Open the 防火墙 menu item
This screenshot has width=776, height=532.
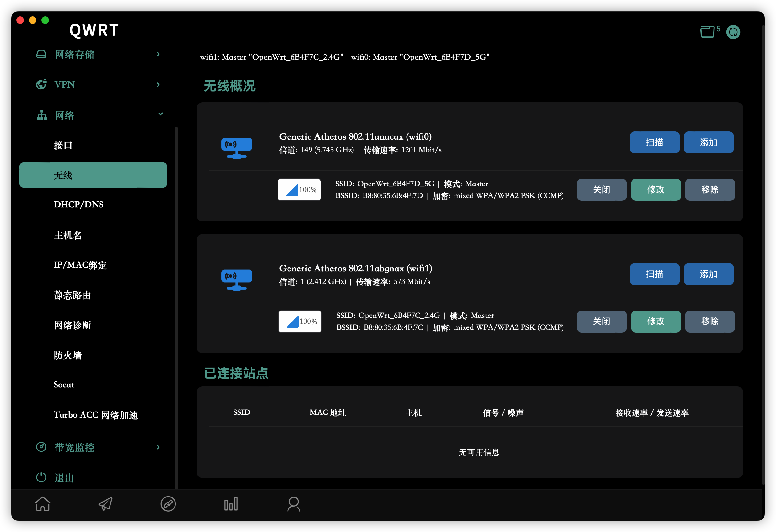click(68, 355)
